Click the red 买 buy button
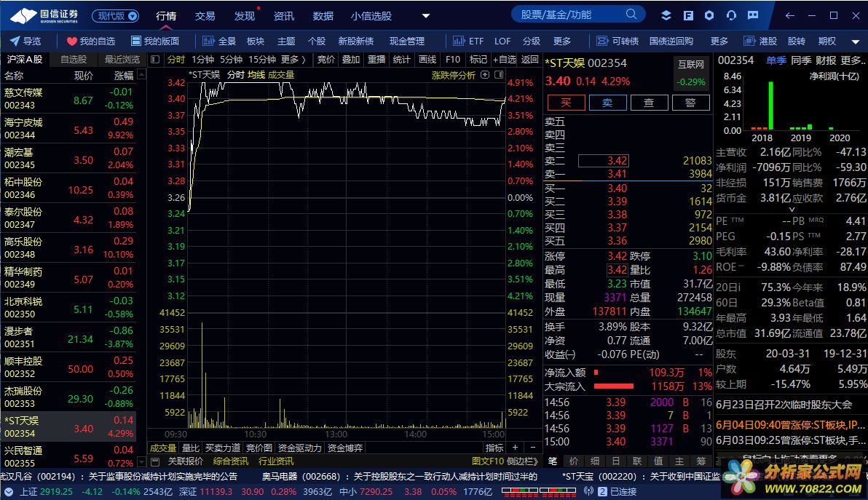The image size is (868, 500). [566, 103]
